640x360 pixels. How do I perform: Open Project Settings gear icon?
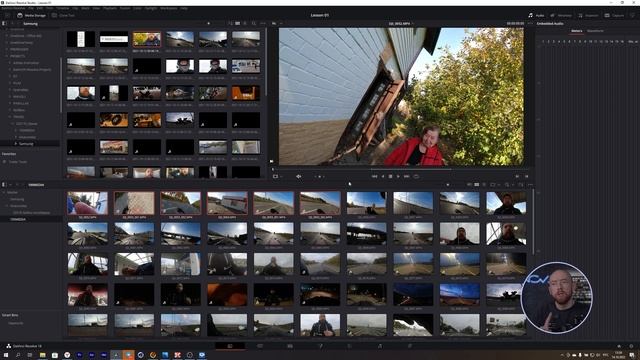[631, 346]
